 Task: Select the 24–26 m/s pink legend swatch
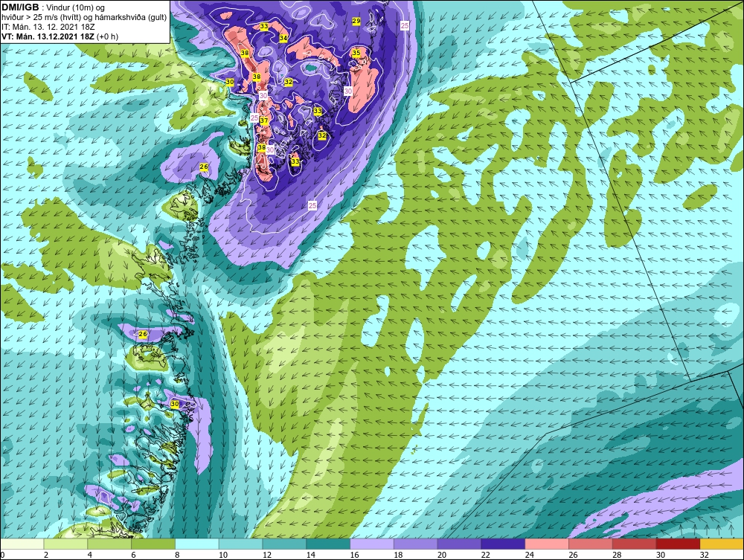coord(547,544)
